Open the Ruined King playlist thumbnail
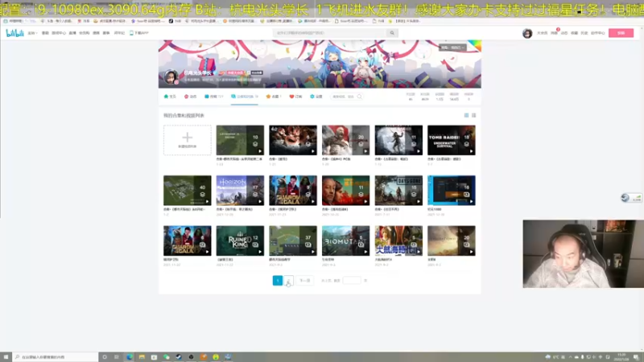644x362 pixels. point(240,241)
